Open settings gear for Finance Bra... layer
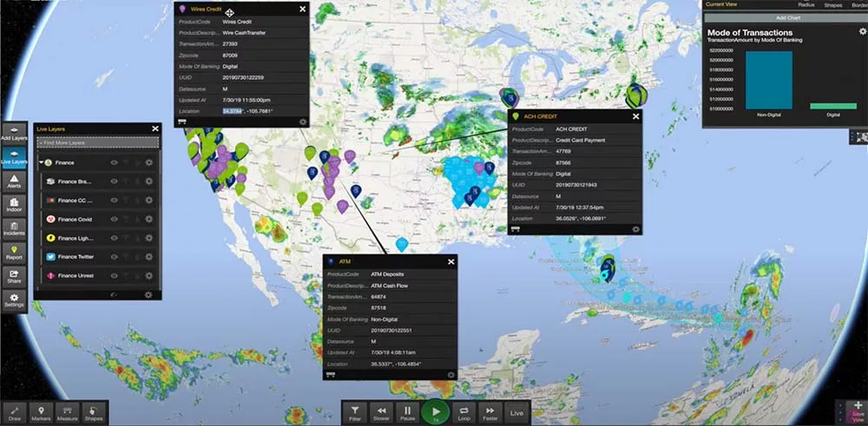Screen dimensions: 868x426 pos(149,181)
